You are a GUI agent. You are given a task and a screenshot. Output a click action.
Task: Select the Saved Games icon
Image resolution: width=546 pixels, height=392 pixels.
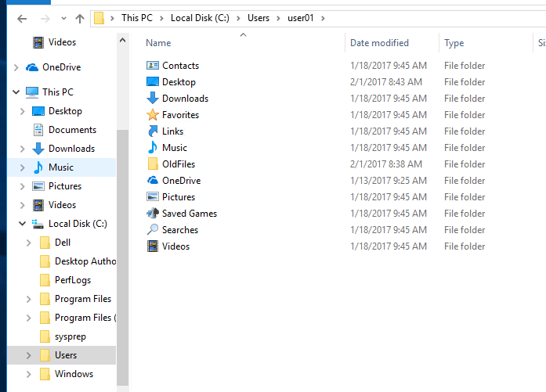click(153, 213)
